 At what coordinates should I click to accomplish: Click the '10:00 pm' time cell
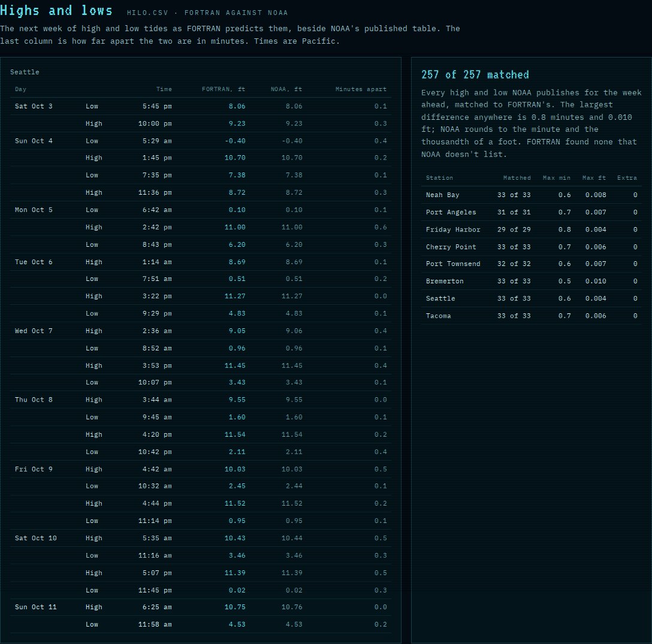click(x=155, y=123)
